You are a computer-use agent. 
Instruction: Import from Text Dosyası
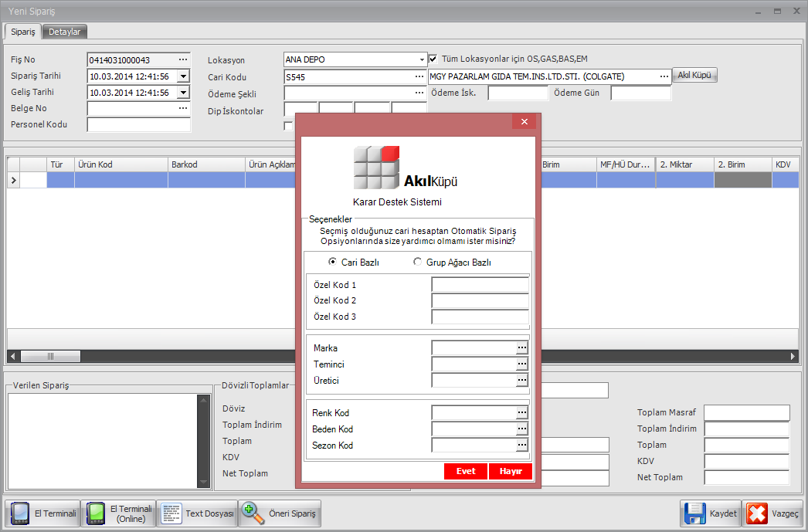click(197, 513)
